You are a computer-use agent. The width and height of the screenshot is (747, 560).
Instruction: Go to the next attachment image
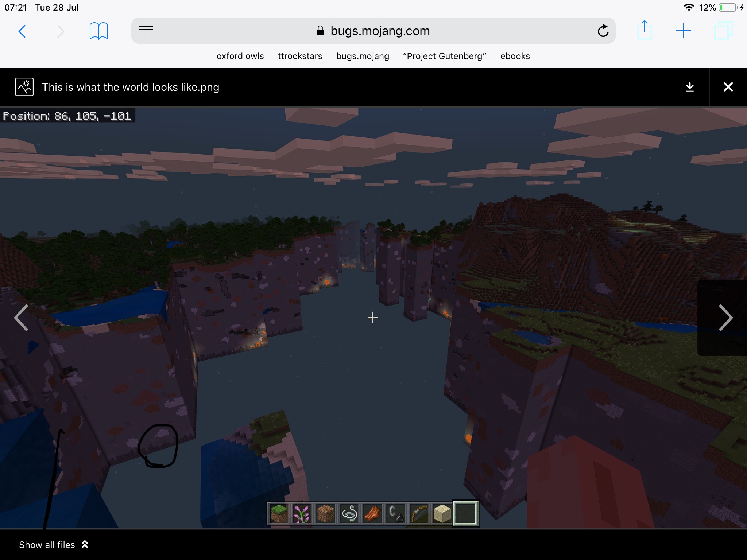coord(725,318)
